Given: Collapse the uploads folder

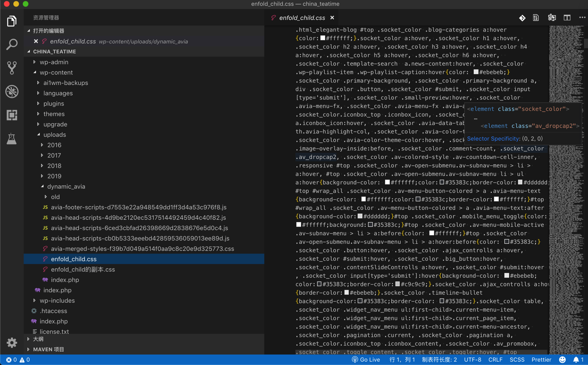Looking at the screenshot, I should point(144,135).
